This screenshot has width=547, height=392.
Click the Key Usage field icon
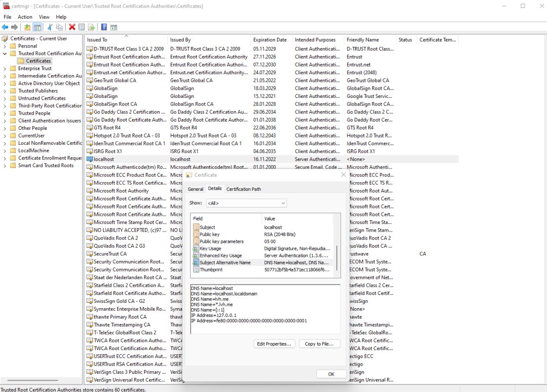(196, 249)
